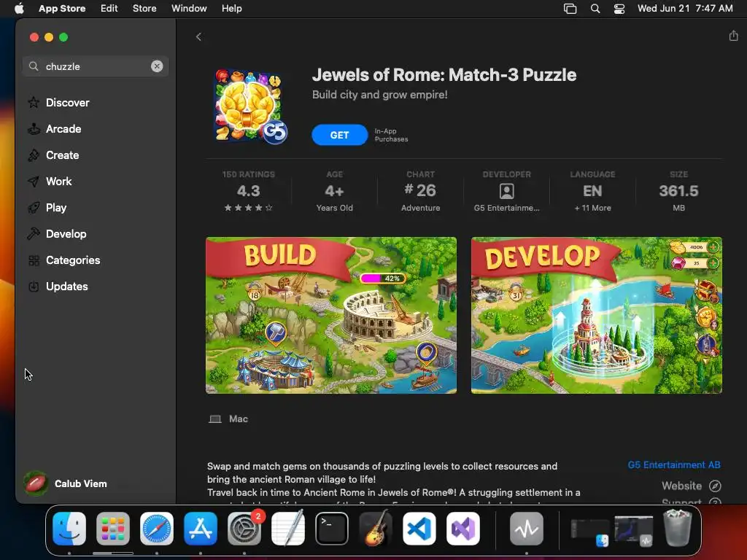Screen dimensions: 747x560
Task: Open Control Center in menu bar
Action: pyautogui.click(x=619, y=9)
